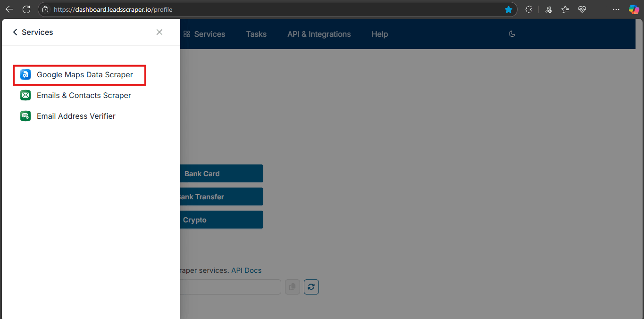The width and height of the screenshot is (644, 319).
Task: Open browser Extensions puzzle icon
Action: [529, 9]
